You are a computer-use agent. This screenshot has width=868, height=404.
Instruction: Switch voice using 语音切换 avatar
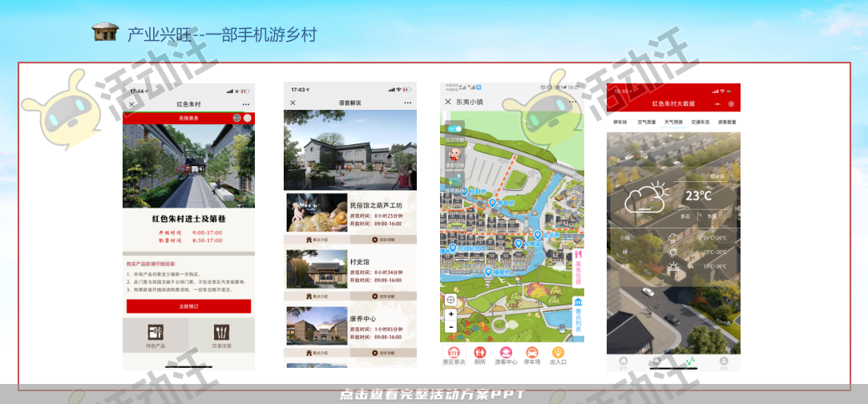point(454,153)
